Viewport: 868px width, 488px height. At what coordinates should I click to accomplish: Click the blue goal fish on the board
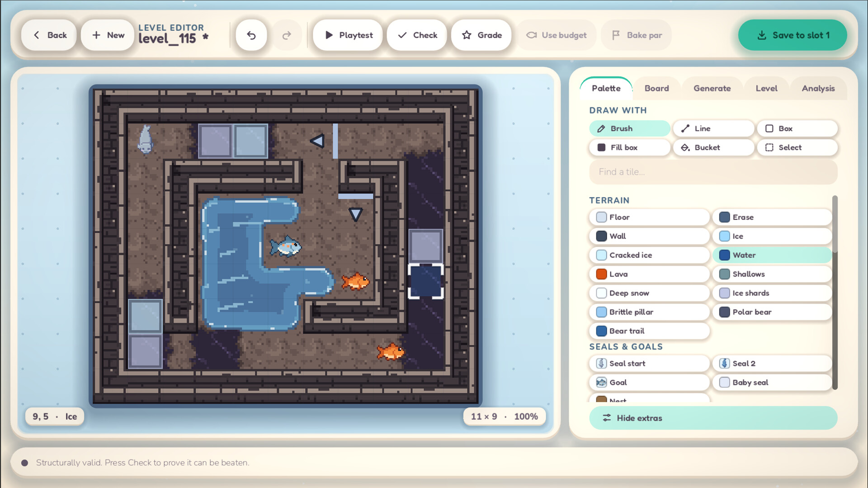click(286, 246)
